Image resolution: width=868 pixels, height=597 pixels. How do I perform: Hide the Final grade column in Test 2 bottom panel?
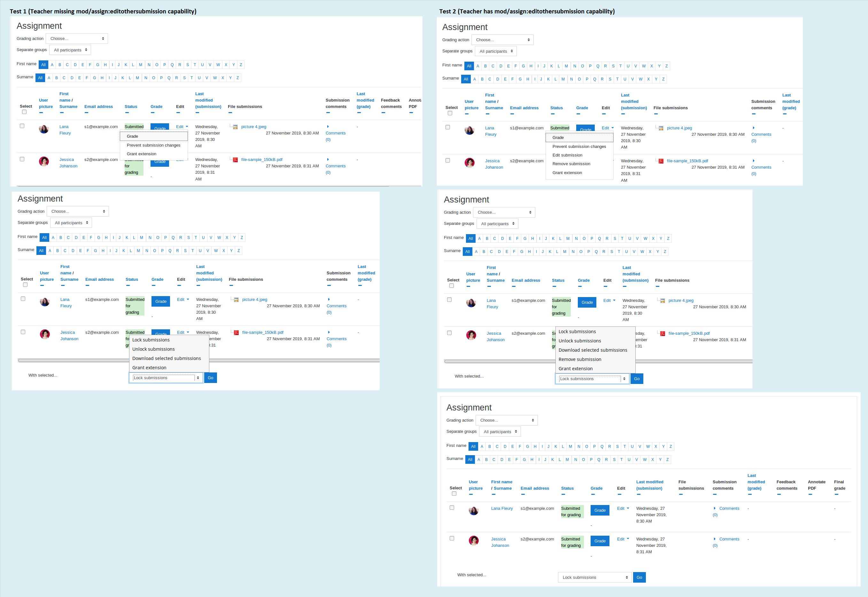(836, 494)
